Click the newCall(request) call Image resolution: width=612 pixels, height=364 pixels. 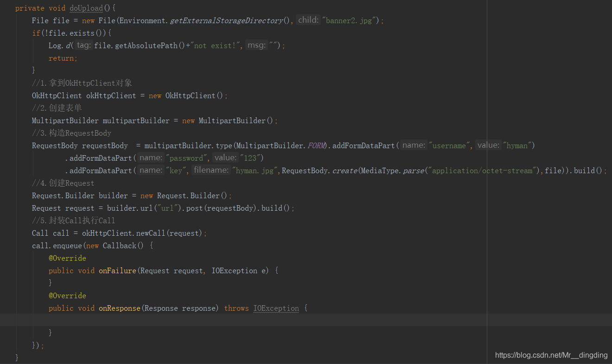coord(170,233)
